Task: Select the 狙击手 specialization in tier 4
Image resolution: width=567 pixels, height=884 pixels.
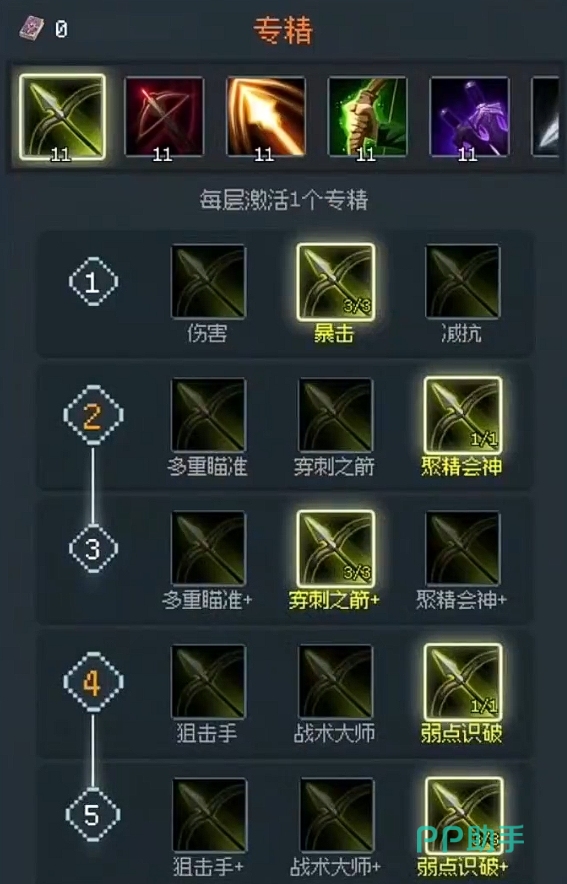Action: tap(209, 682)
